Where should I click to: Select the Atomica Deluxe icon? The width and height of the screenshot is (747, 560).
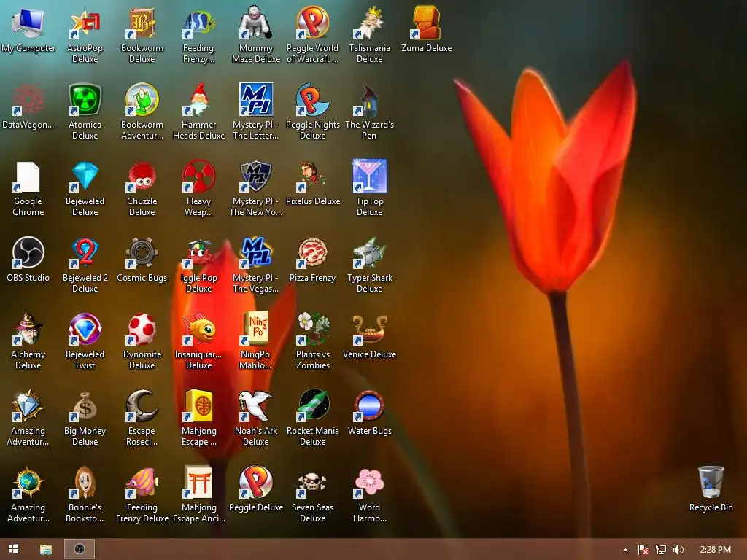85,100
